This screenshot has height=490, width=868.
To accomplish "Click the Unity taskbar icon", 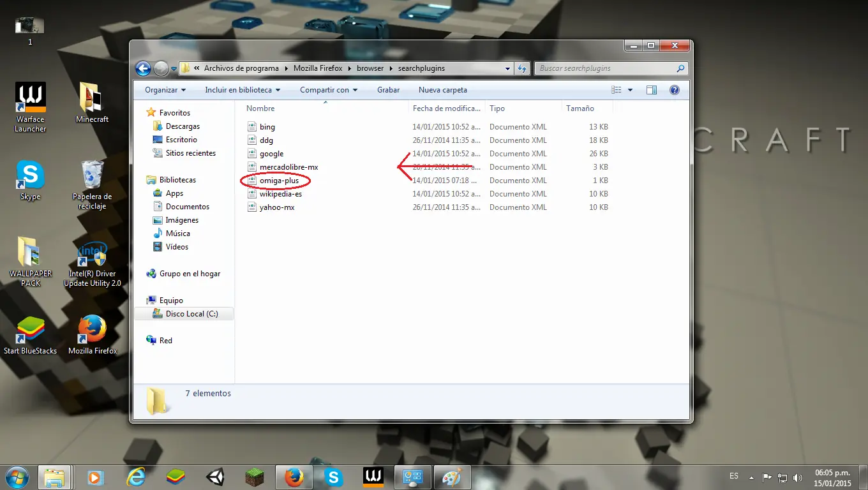I will (215, 477).
